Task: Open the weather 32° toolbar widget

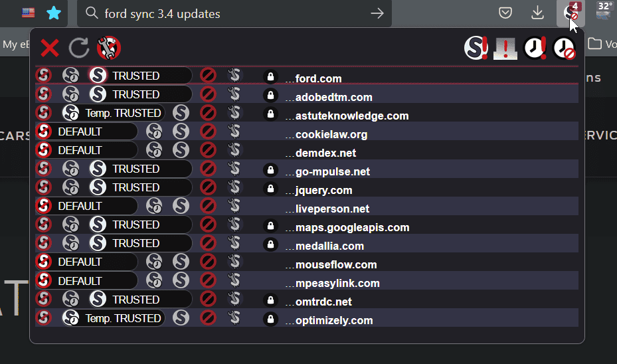Action: [604, 11]
